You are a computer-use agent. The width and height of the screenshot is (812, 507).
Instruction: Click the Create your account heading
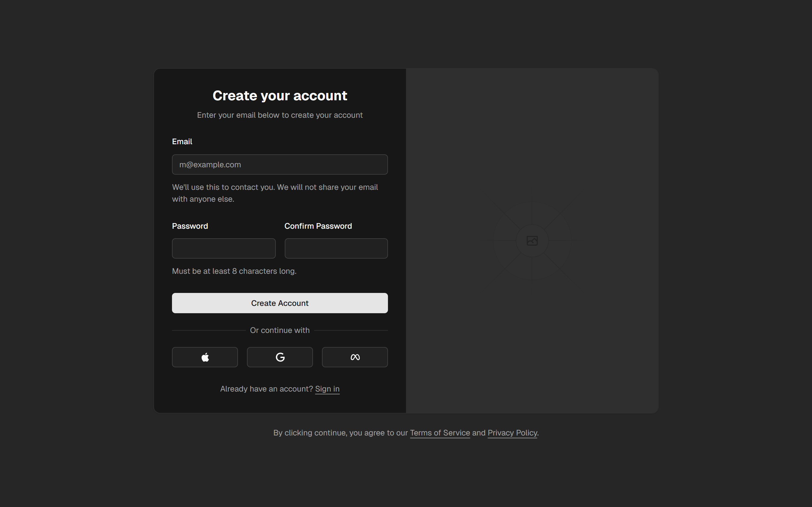[280, 95]
